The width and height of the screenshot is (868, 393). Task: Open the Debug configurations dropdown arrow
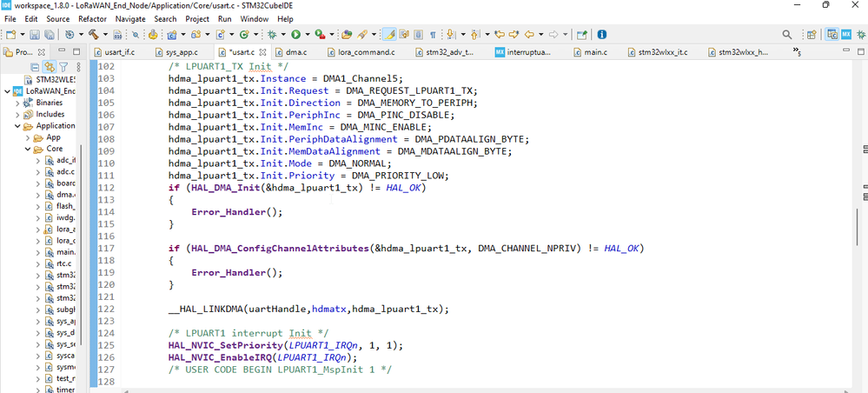click(x=282, y=35)
